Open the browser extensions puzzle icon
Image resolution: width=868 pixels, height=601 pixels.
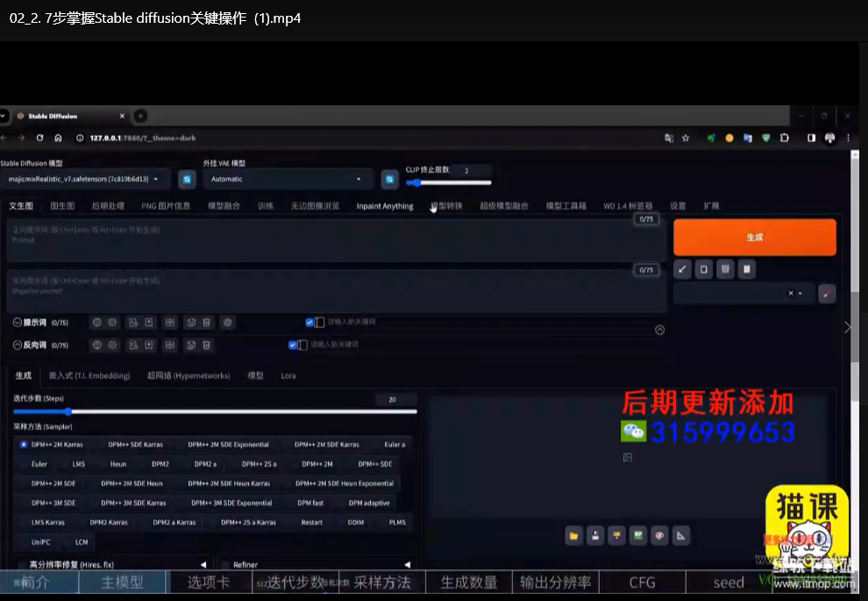pyautogui.click(x=785, y=138)
